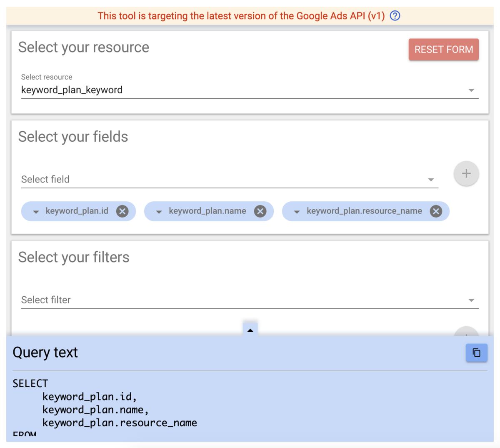Expand the keyword_plan.resource_name chip arrow
Screen dimensions: 500x448
[297, 212]
